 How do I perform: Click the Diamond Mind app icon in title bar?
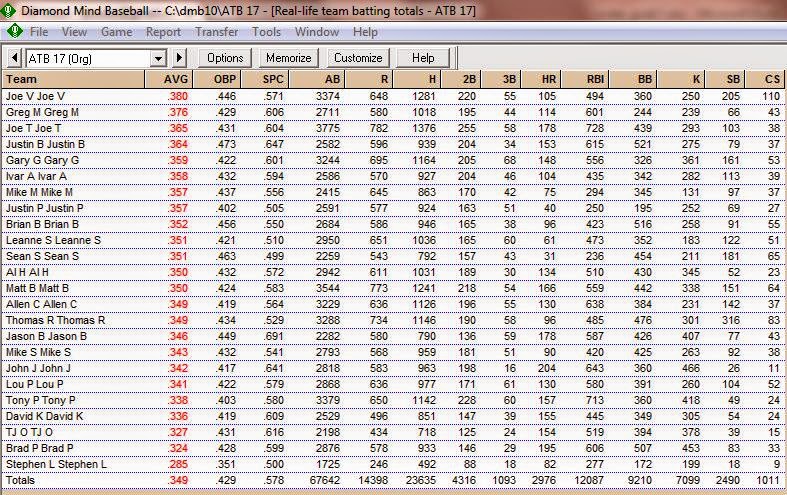tap(8, 10)
